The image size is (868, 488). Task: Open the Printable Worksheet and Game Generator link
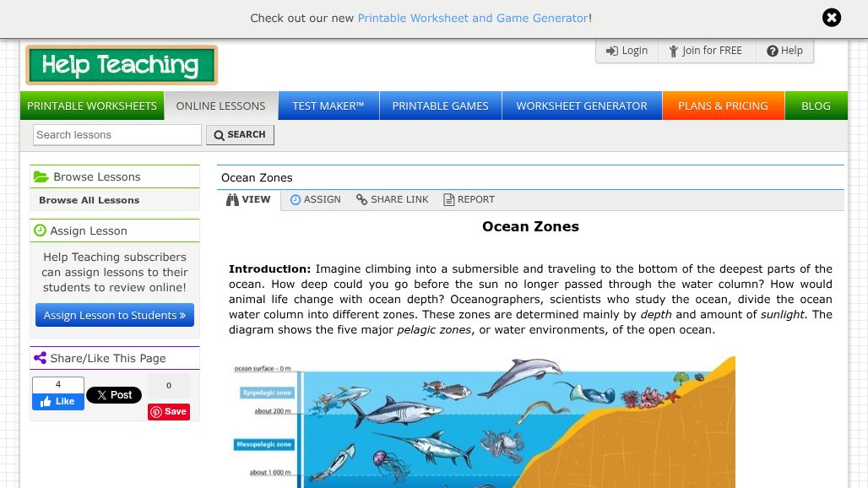(472, 17)
